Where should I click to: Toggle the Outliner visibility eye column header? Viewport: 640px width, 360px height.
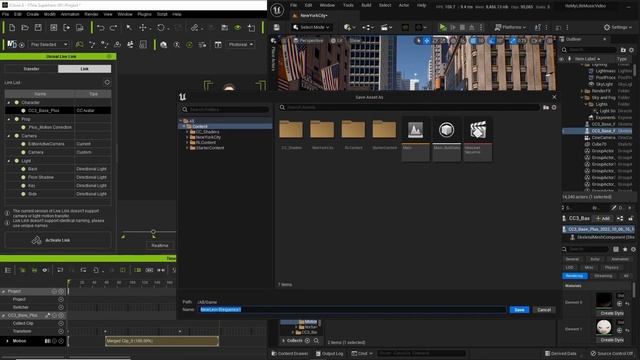coord(562,59)
